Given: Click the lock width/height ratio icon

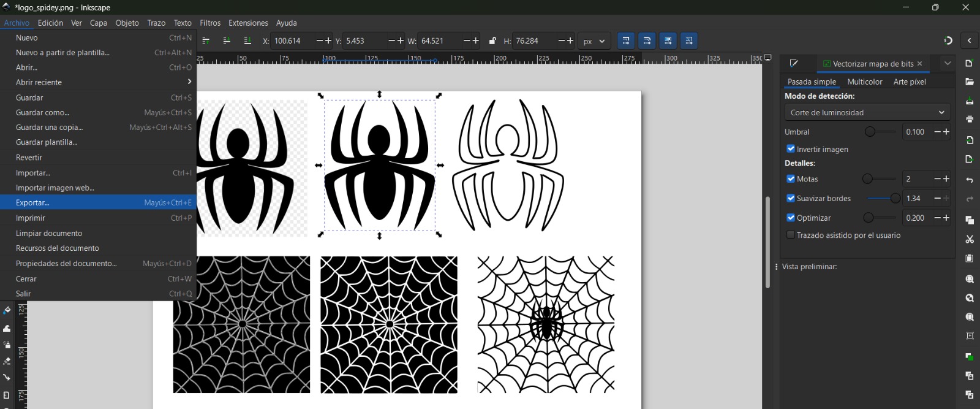Looking at the screenshot, I should [x=492, y=41].
